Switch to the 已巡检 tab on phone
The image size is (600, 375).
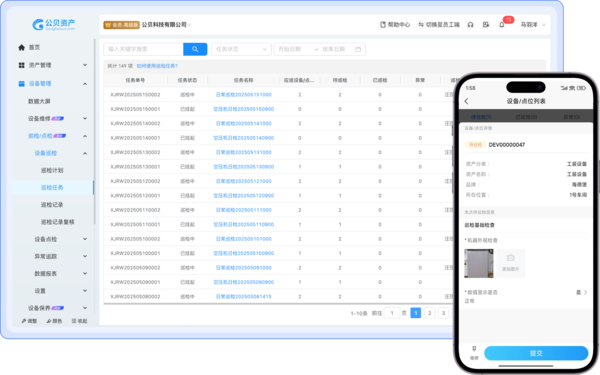(x=526, y=117)
